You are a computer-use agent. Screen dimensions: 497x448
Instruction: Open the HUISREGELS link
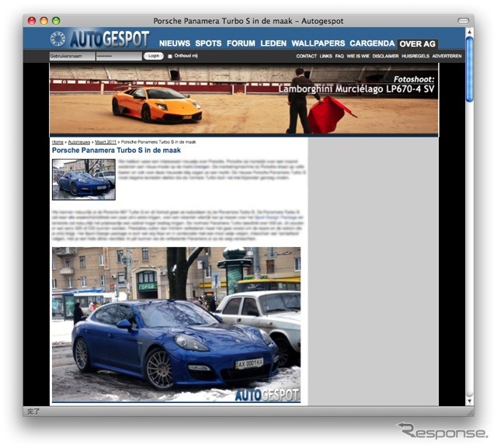(415, 56)
